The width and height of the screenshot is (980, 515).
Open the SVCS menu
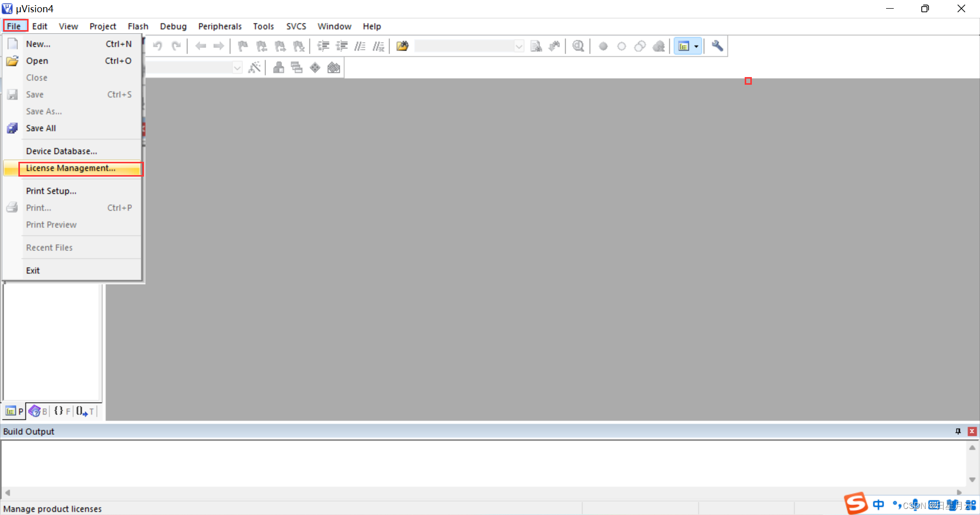pos(296,26)
